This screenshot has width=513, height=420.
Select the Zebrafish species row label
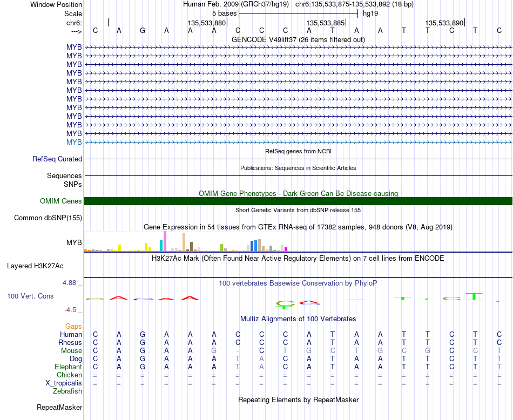click(67, 391)
